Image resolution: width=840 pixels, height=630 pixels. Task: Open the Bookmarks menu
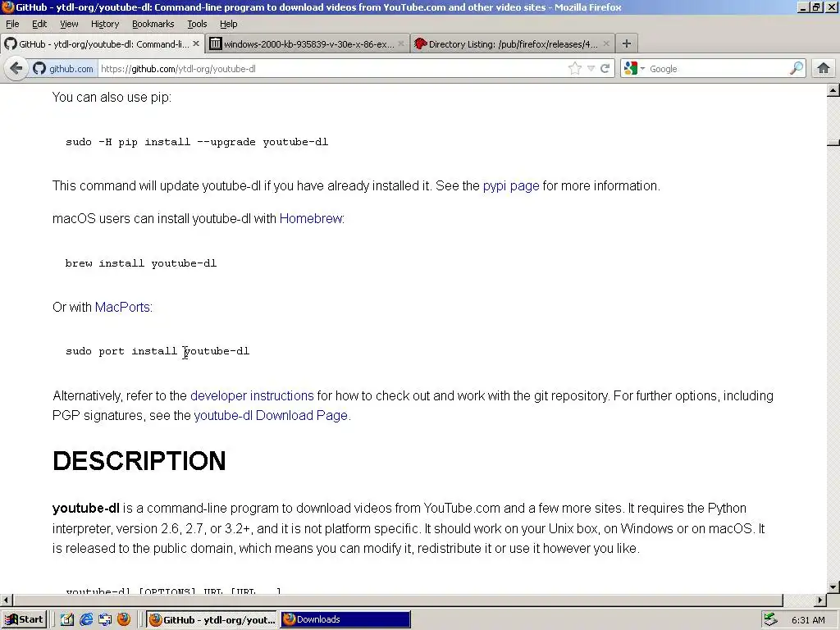(x=153, y=24)
